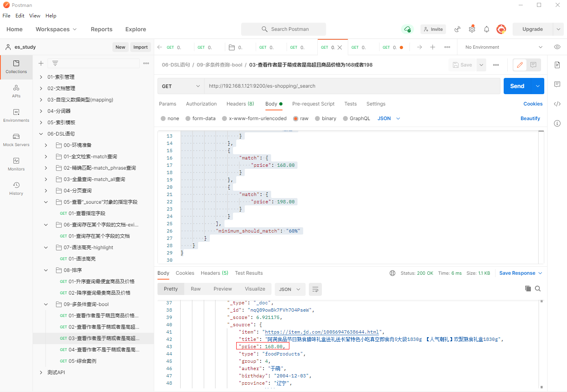Click the Beautify link
This screenshot has height=392, width=567.
click(x=530, y=118)
